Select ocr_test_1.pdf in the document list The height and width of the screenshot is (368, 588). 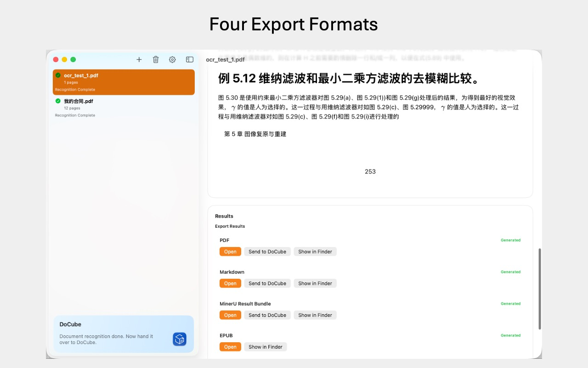click(124, 82)
